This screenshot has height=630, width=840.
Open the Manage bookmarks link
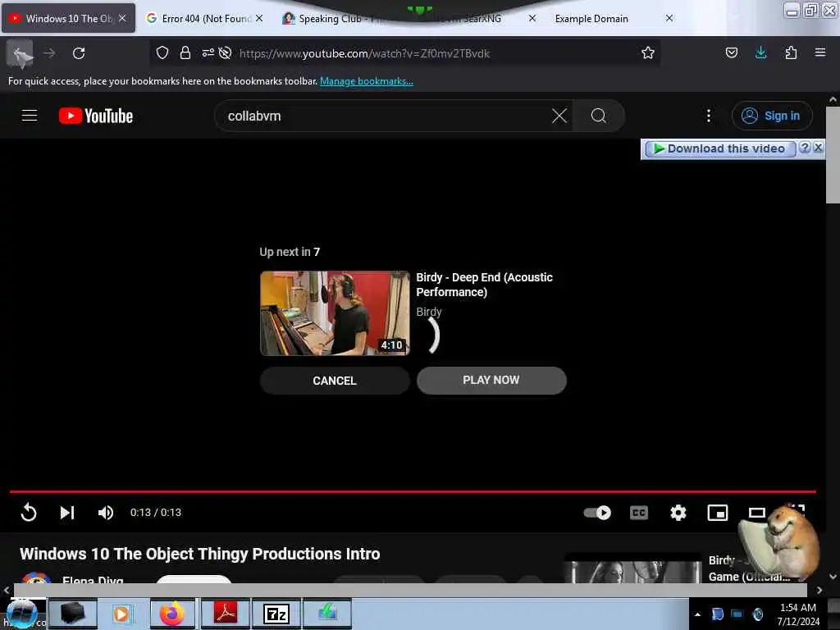point(367,81)
